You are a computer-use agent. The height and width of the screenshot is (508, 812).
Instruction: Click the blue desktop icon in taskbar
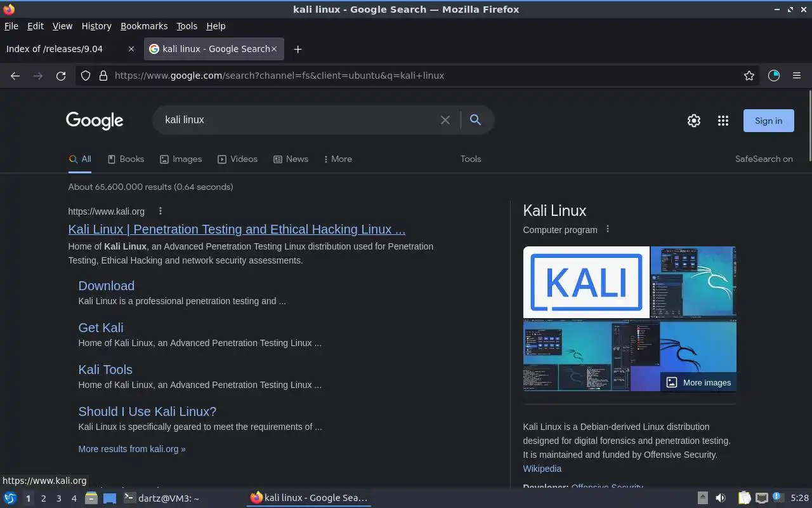110,498
